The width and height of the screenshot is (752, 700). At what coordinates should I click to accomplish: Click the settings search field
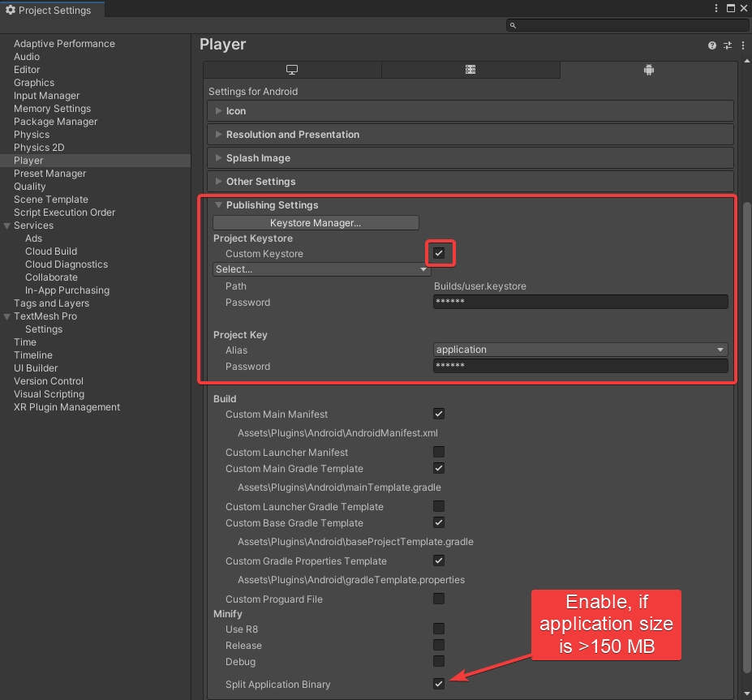point(627,25)
